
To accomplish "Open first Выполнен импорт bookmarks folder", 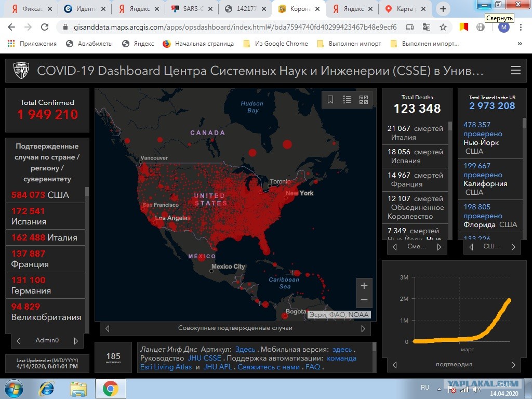I will click(x=349, y=44).
